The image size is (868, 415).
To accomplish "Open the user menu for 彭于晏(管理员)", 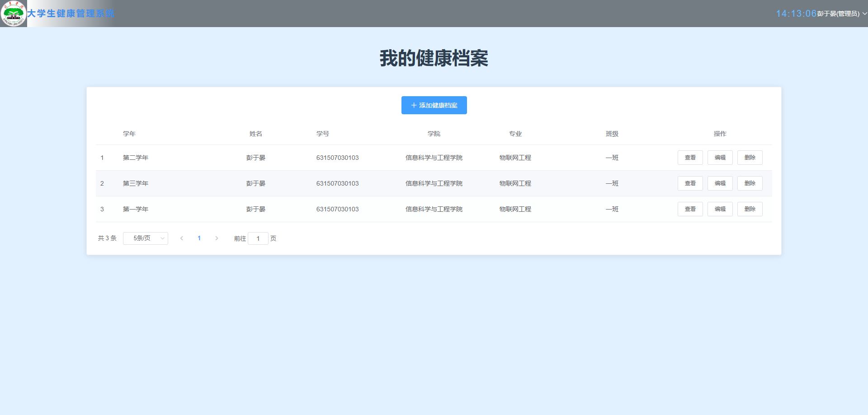I will [x=839, y=14].
